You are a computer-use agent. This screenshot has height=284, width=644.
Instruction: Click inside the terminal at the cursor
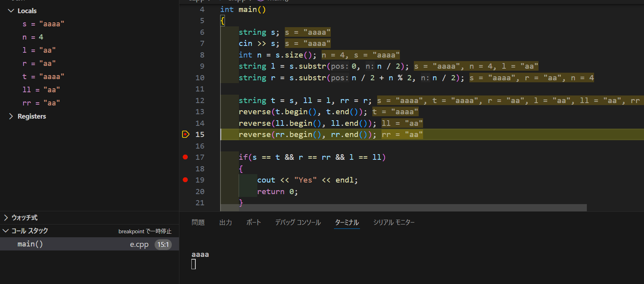(193, 264)
